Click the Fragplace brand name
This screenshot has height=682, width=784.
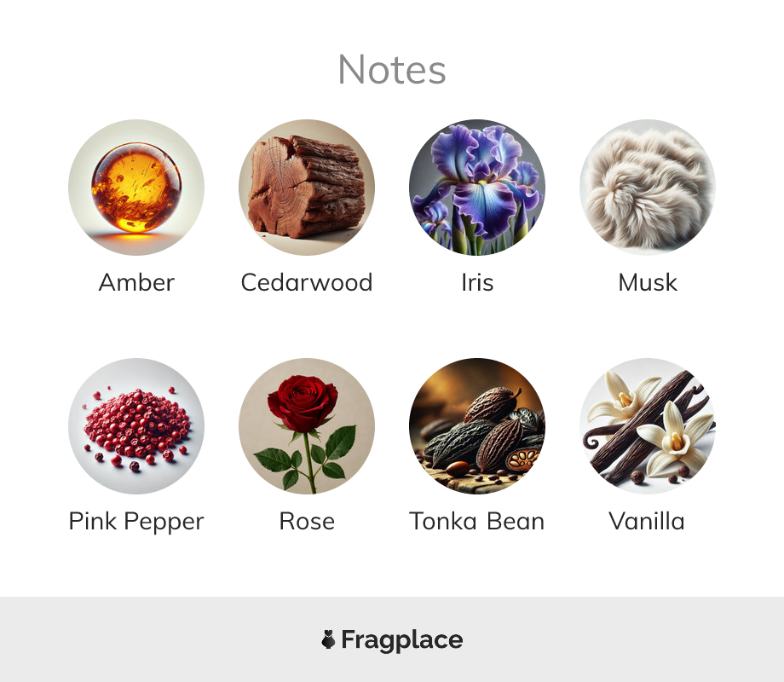point(402,640)
